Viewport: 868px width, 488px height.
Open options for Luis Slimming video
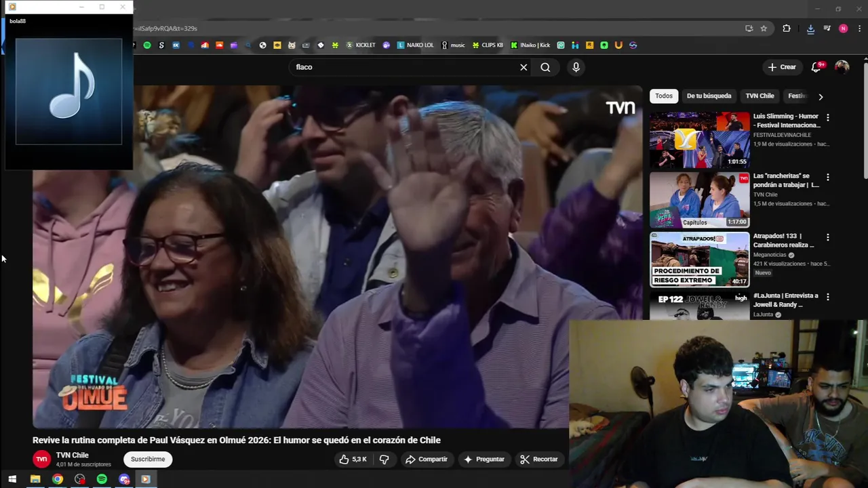pyautogui.click(x=827, y=117)
